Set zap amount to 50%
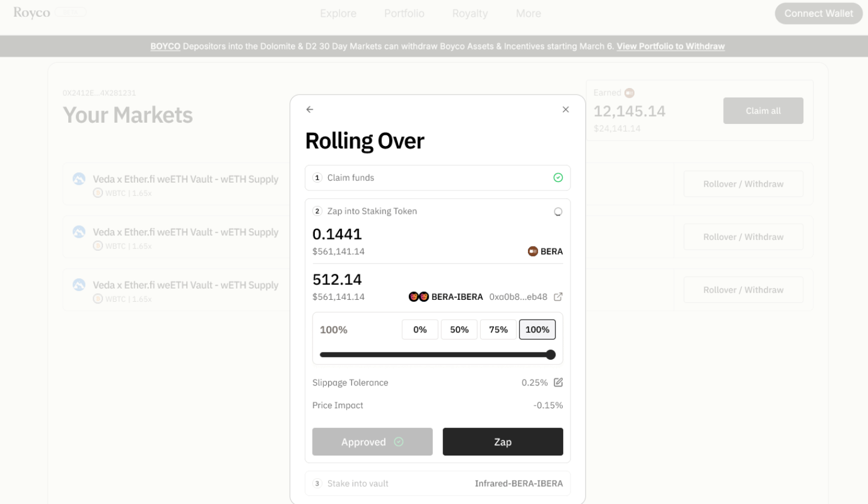Viewport: 868px width, 504px height. (x=459, y=330)
